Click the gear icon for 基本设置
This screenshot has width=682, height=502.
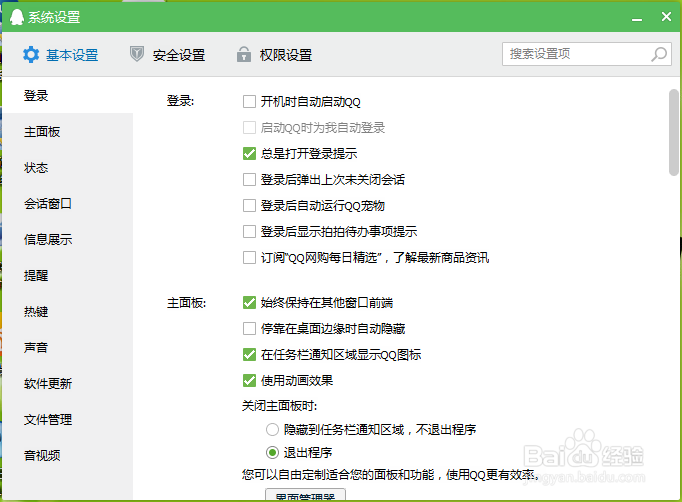click(31, 55)
